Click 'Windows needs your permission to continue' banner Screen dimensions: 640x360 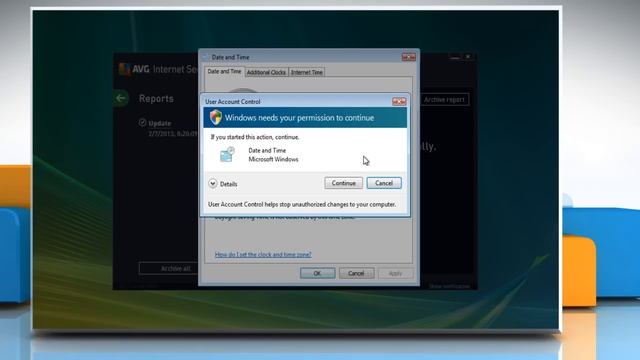[x=305, y=118]
